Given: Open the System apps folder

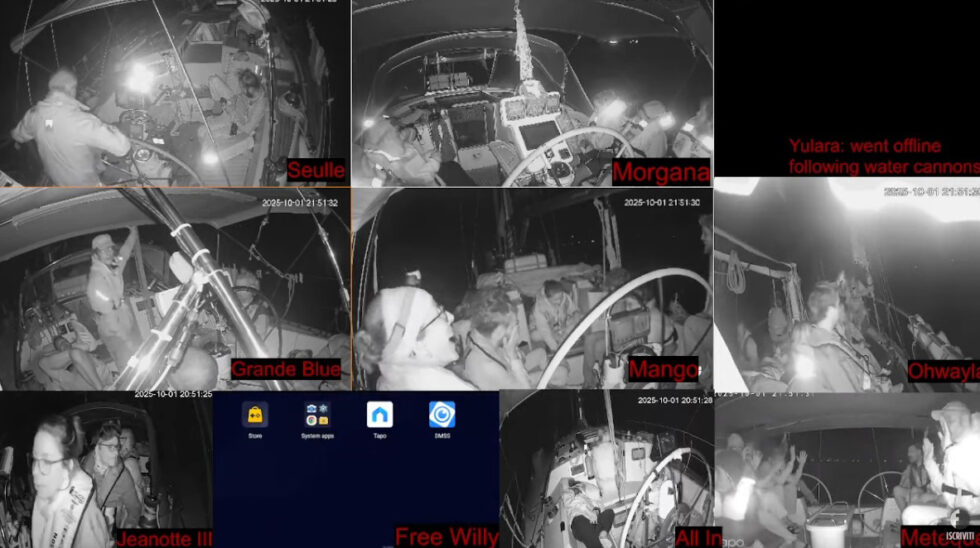Looking at the screenshot, I should click(x=317, y=414).
